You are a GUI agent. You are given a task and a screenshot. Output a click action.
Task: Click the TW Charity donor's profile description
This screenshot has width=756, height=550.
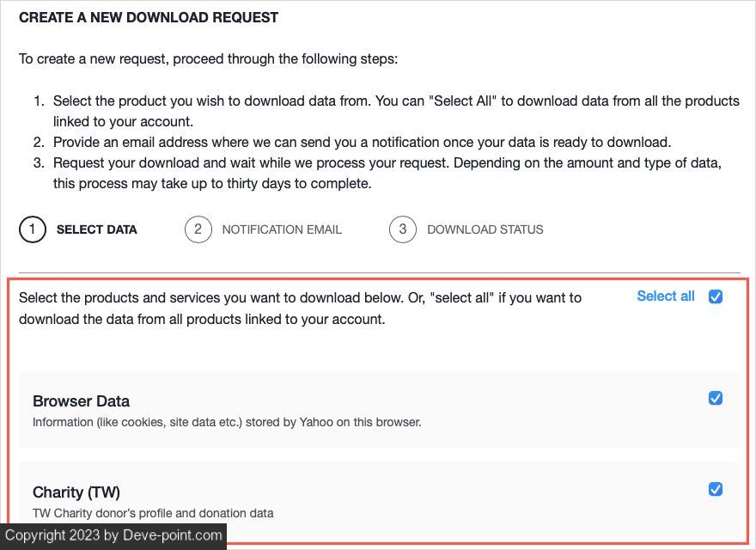[x=153, y=513]
